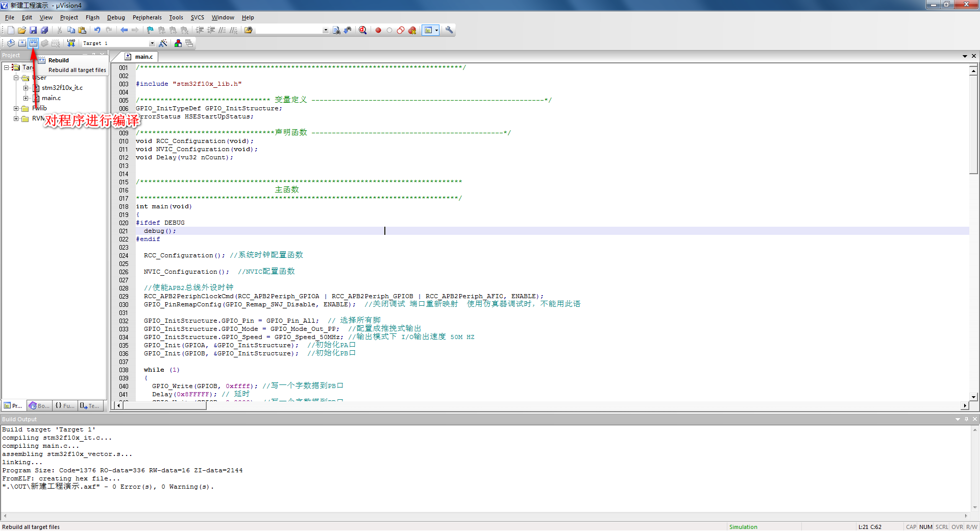Copy selection toolbar icon
Viewport: 980px width, 531px height.
(71, 30)
